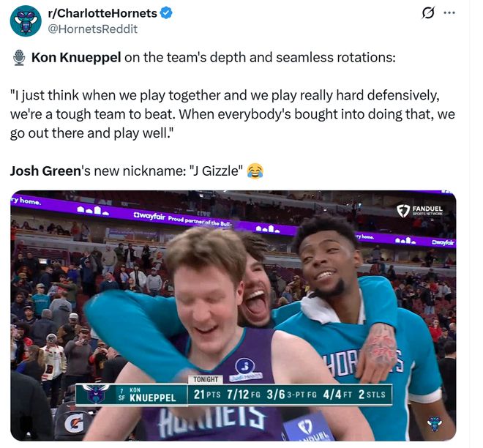Click the TONIGHT label on stats bar

[x=206, y=379]
